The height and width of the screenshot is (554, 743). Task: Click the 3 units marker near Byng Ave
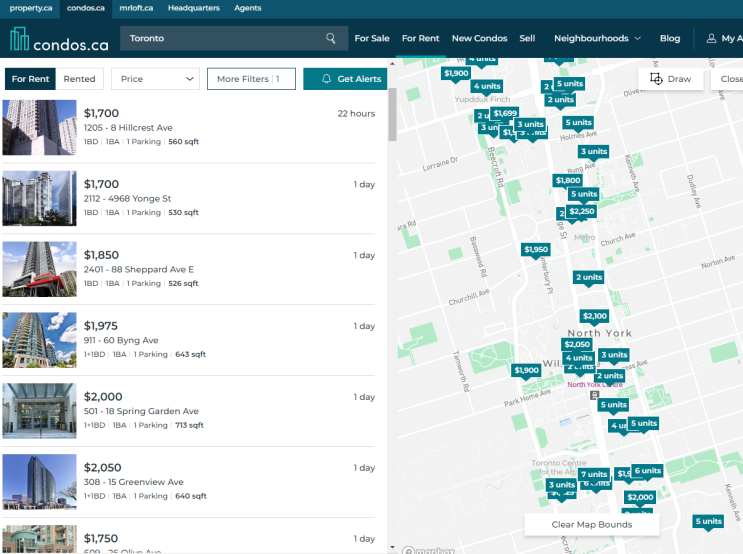coord(594,152)
